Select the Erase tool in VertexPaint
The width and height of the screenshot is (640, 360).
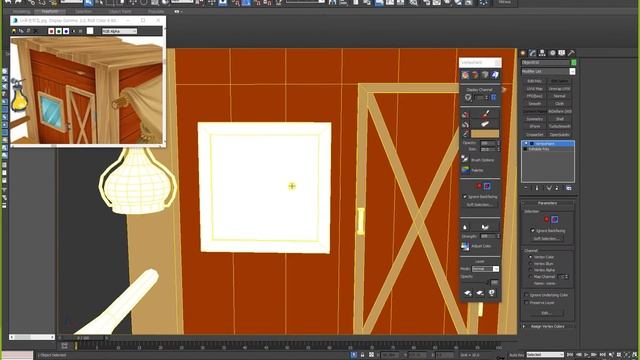(x=485, y=124)
